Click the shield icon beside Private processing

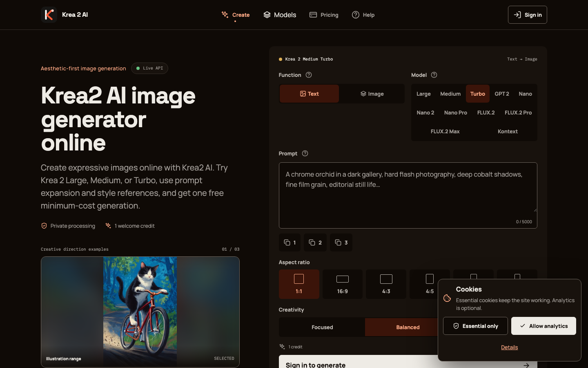tap(44, 226)
